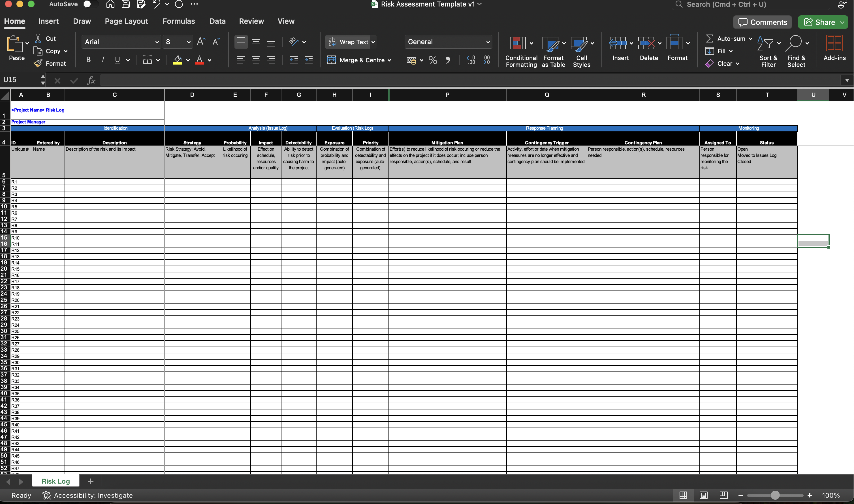This screenshot has height=504, width=854.
Task: Click the Borders icon
Action: 147,60
